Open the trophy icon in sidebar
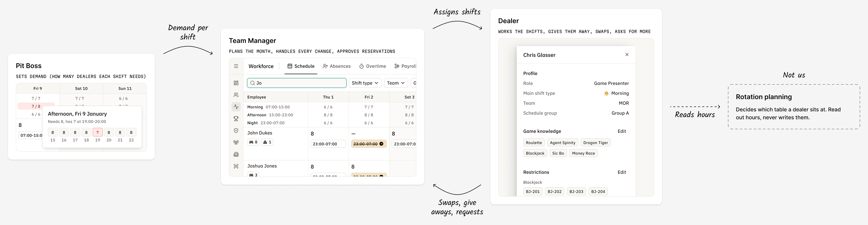 tap(236, 119)
